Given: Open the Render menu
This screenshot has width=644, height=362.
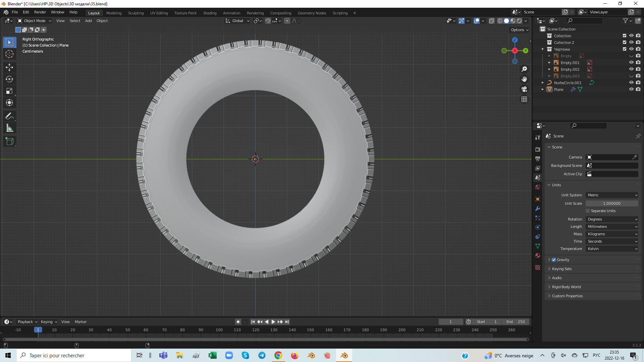Looking at the screenshot, I should click(x=40, y=12).
